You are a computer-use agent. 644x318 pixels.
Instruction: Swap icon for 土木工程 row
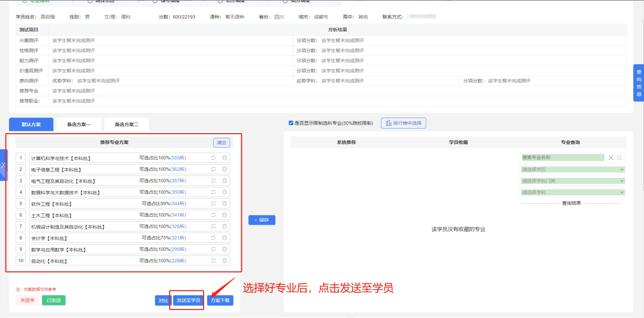tap(213, 215)
